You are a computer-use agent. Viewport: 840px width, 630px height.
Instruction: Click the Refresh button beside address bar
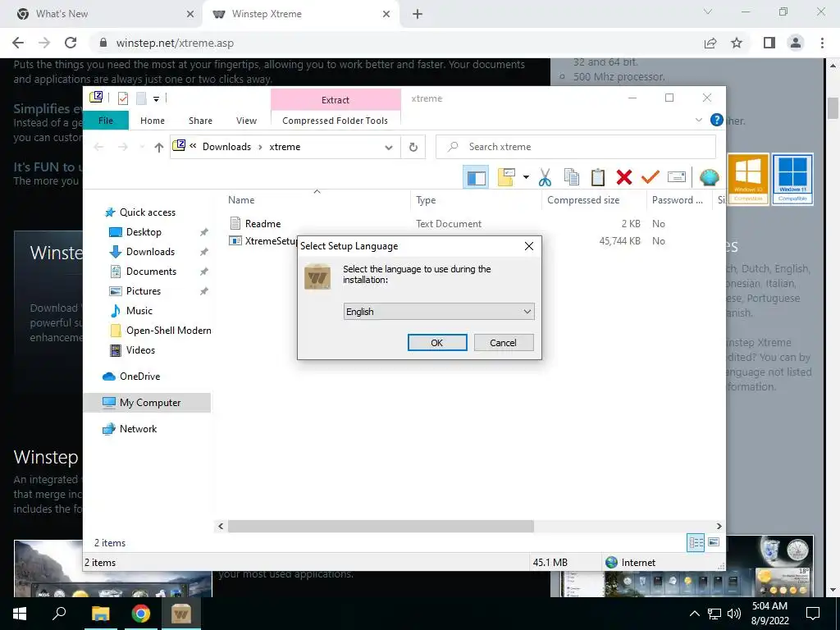tap(413, 147)
